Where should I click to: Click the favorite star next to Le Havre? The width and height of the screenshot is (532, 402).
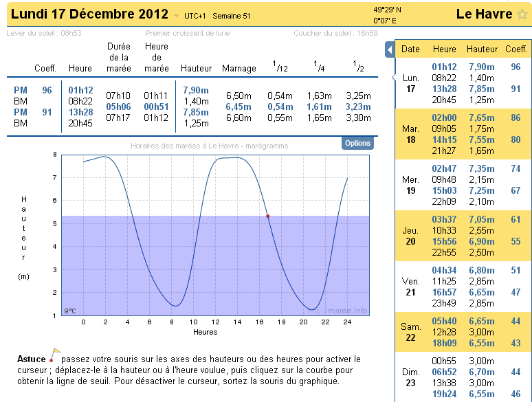[x=522, y=14]
